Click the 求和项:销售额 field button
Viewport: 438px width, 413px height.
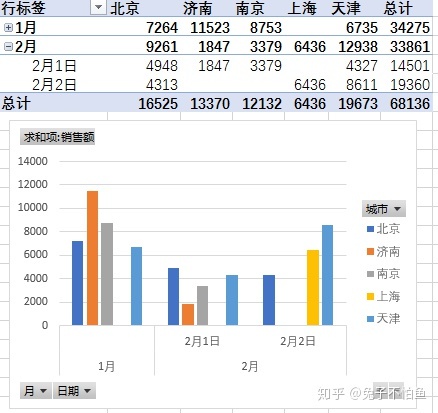(58, 137)
